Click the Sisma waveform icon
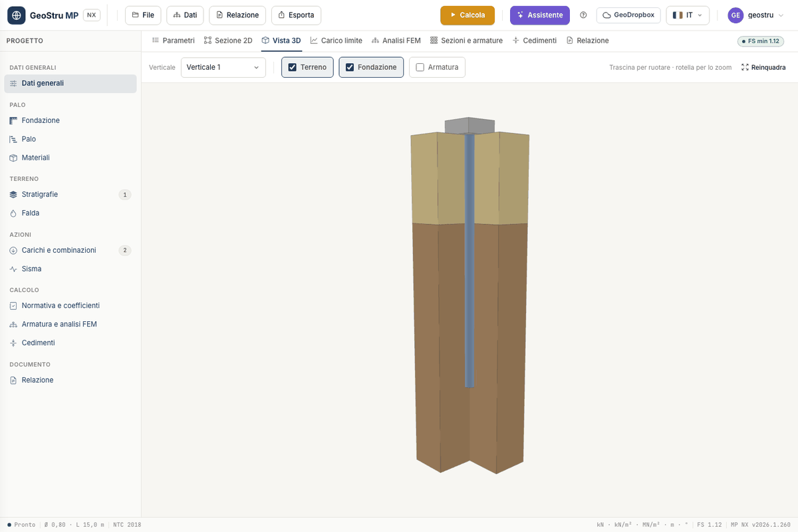 [x=13, y=269]
